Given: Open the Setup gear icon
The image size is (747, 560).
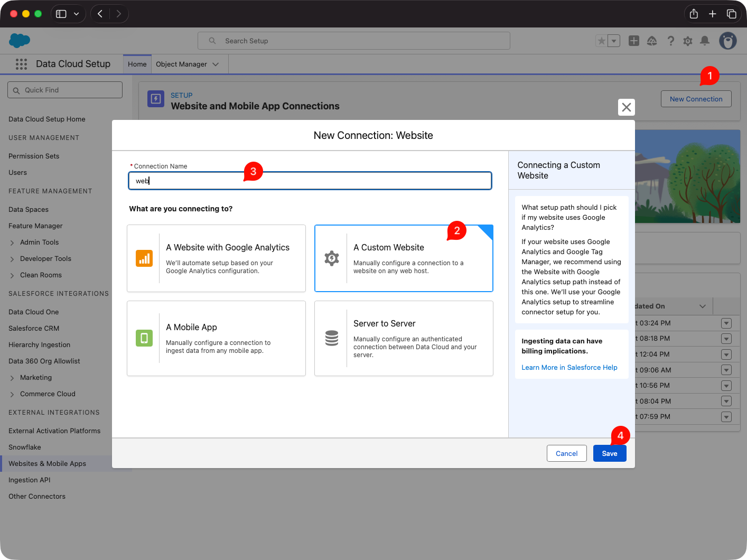Looking at the screenshot, I should [688, 41].
